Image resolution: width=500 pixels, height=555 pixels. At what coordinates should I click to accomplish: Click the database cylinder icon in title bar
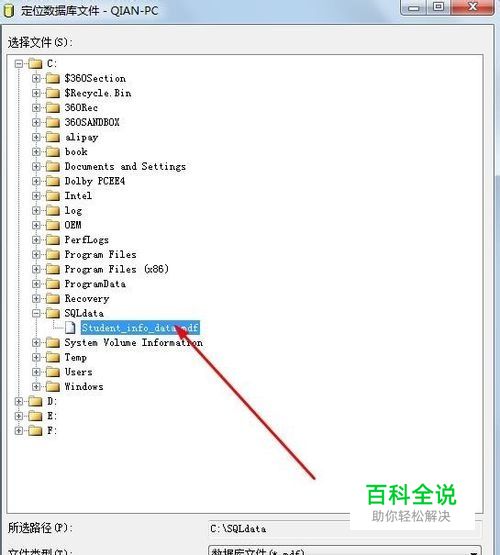(x=8, y=10)
